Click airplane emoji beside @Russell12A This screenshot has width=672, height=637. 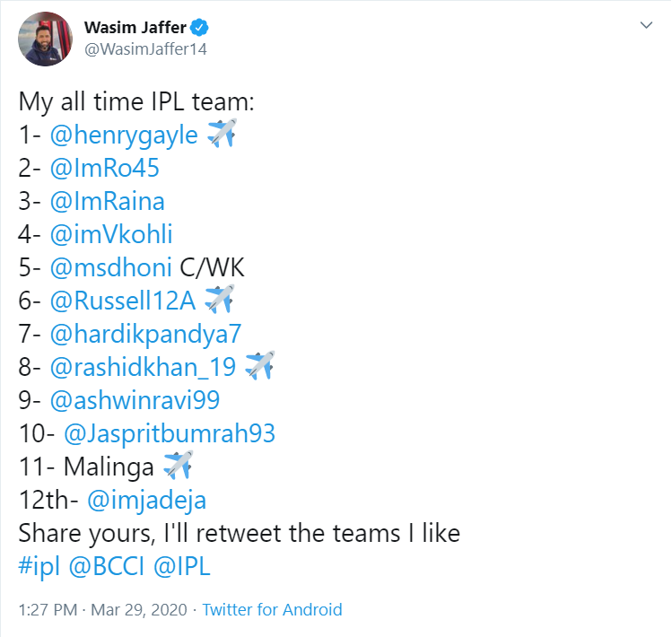pyautogui.click(x=219, y=300)
